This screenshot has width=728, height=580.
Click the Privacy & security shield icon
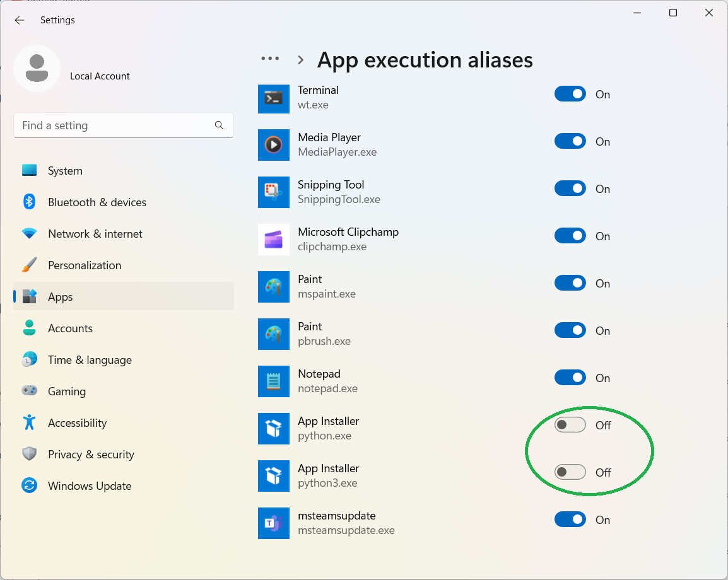[29, 454]
